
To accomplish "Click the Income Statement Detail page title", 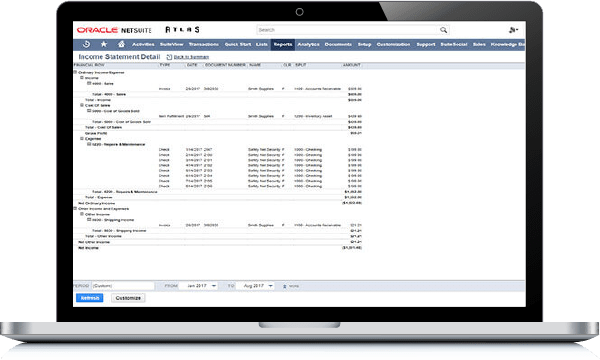I will pyautogui.click(x=119, y=57).
